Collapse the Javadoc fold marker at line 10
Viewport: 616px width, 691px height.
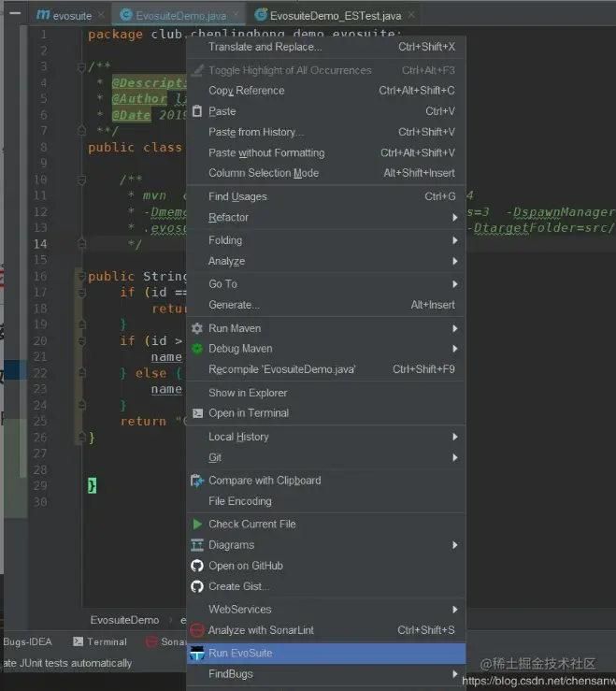coord(81,180)
